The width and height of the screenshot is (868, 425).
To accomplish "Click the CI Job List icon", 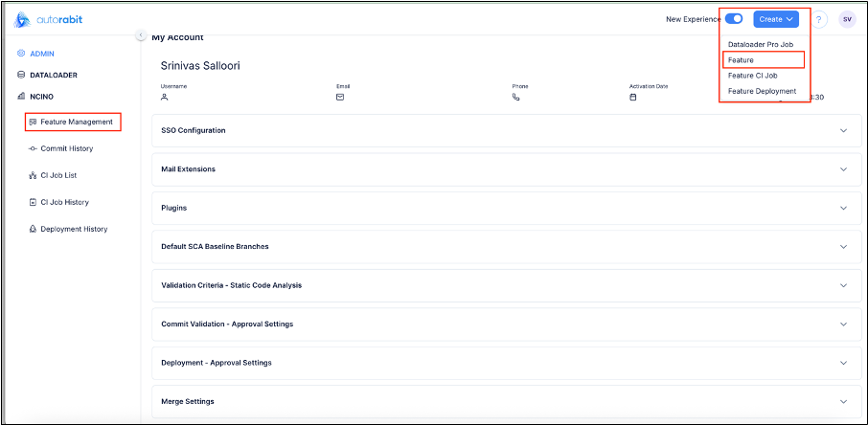I will (x=33, y=175).
